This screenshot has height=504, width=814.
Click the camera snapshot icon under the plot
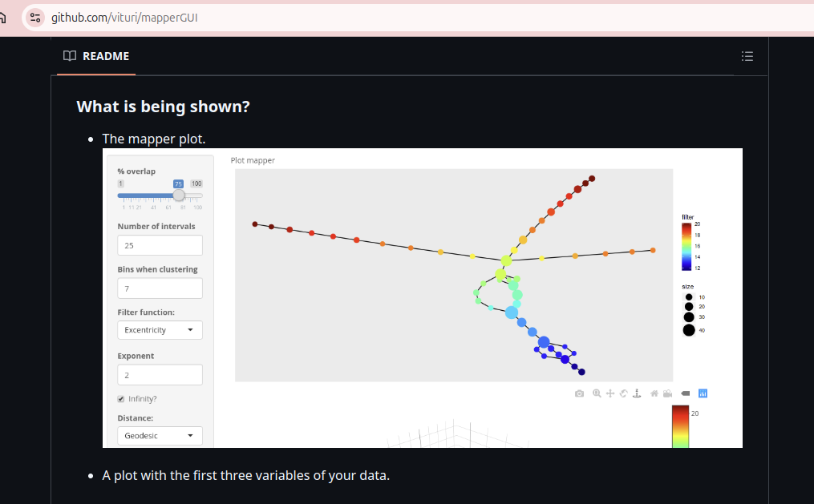580,393
